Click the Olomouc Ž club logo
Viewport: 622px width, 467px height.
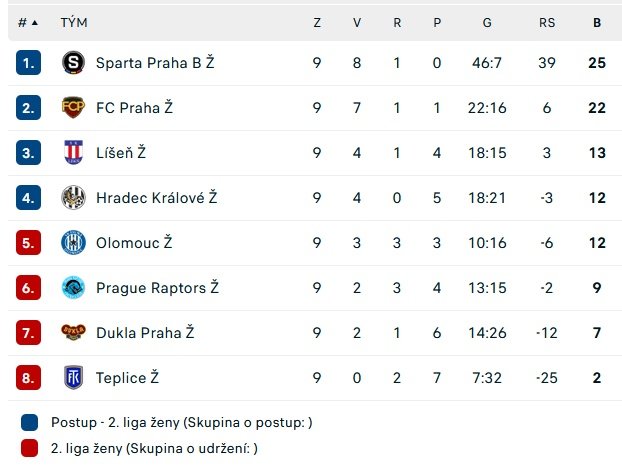pos(73,242)
